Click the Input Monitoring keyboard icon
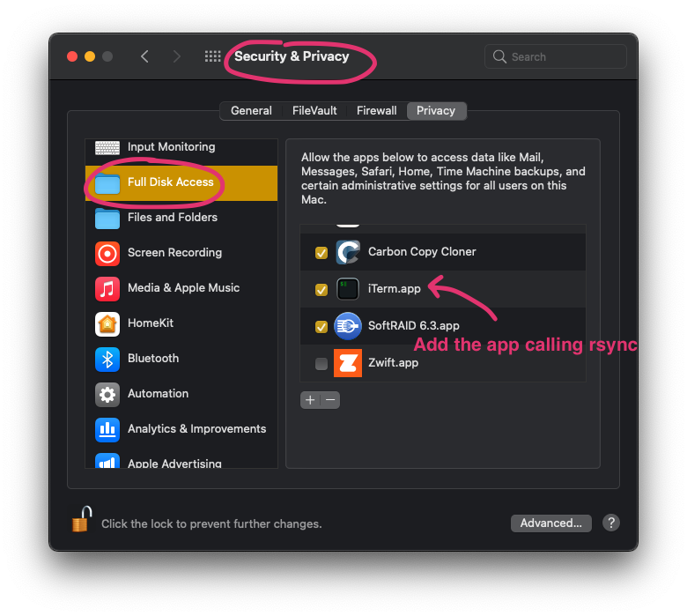Screen dimensions: 687x616 [107, 147]
